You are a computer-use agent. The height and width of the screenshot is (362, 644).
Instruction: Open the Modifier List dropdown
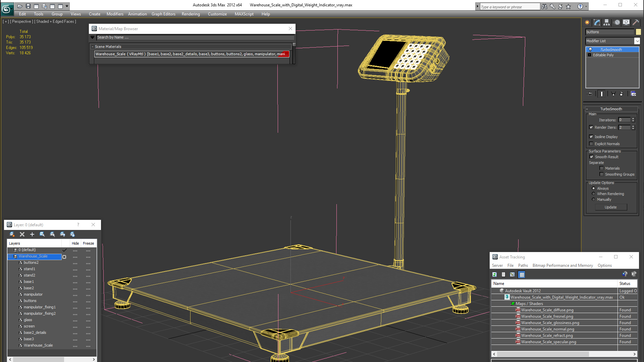pyautogui.click(x=637, y=41)
